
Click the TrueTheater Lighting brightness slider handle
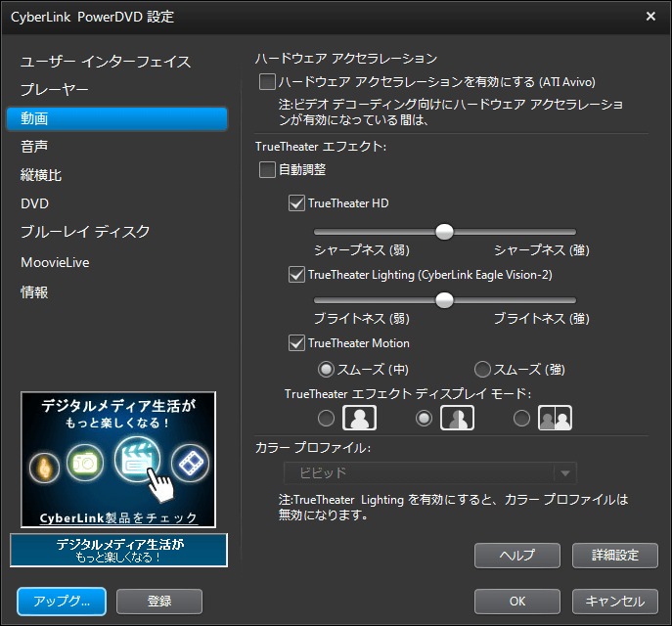(444, 300)
